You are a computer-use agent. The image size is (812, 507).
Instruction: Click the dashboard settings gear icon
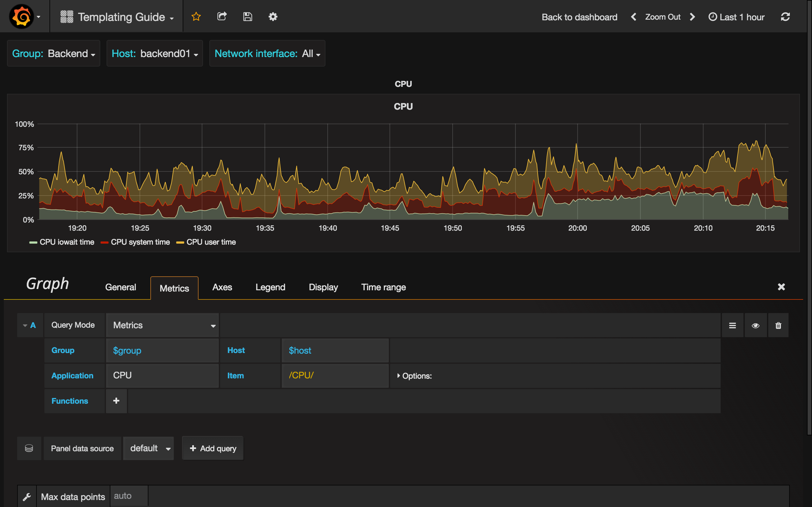pos(272,16)
